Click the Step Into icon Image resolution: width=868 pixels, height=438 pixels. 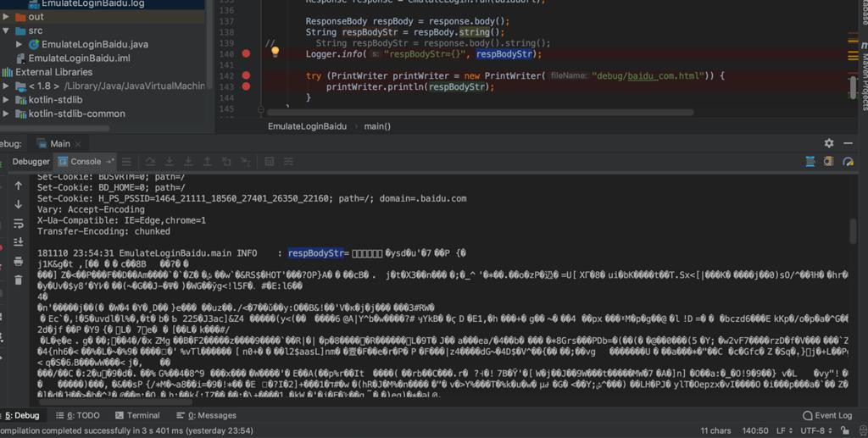point(170,162)
